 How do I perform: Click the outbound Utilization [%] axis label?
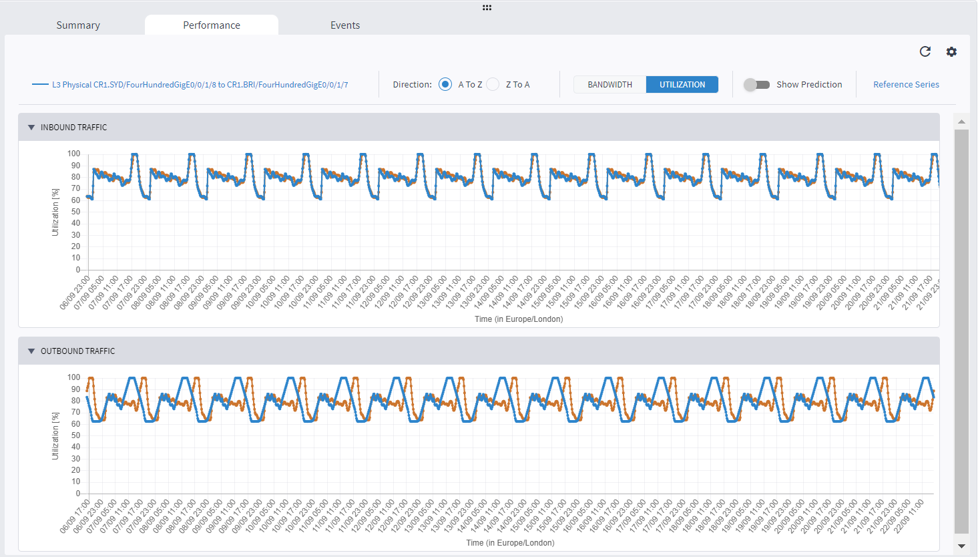(x=55, y=435)
